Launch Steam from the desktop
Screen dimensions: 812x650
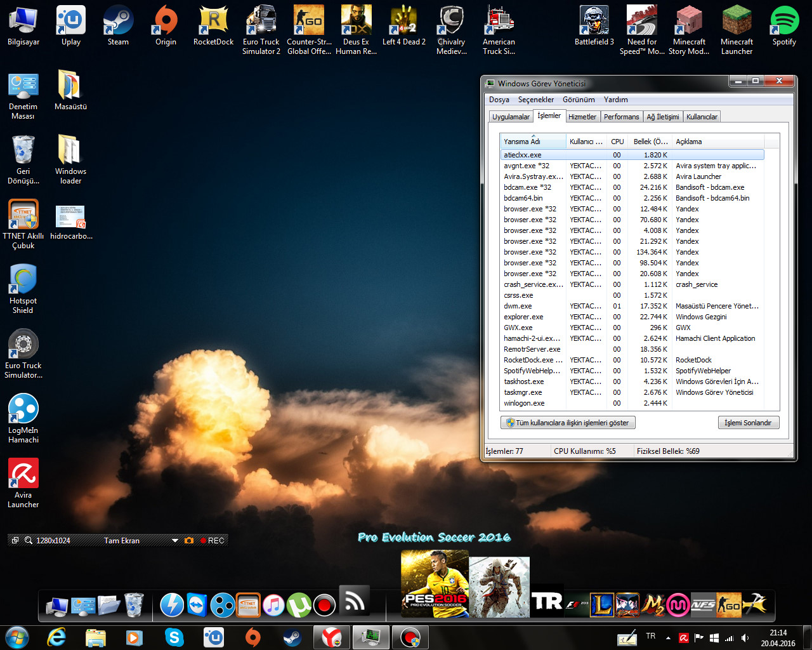(x=118, y=25)
